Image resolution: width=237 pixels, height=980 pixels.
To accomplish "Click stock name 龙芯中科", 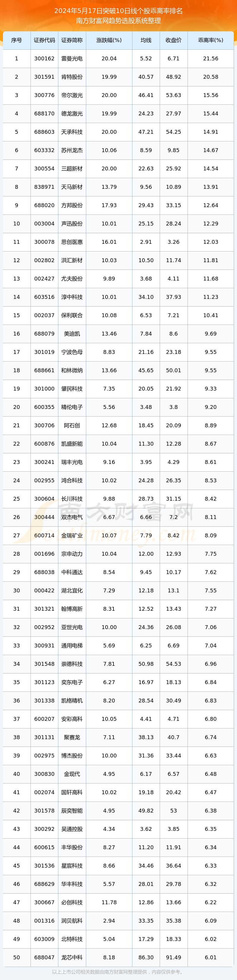I will pyautogui.click(x=72, y=957).
